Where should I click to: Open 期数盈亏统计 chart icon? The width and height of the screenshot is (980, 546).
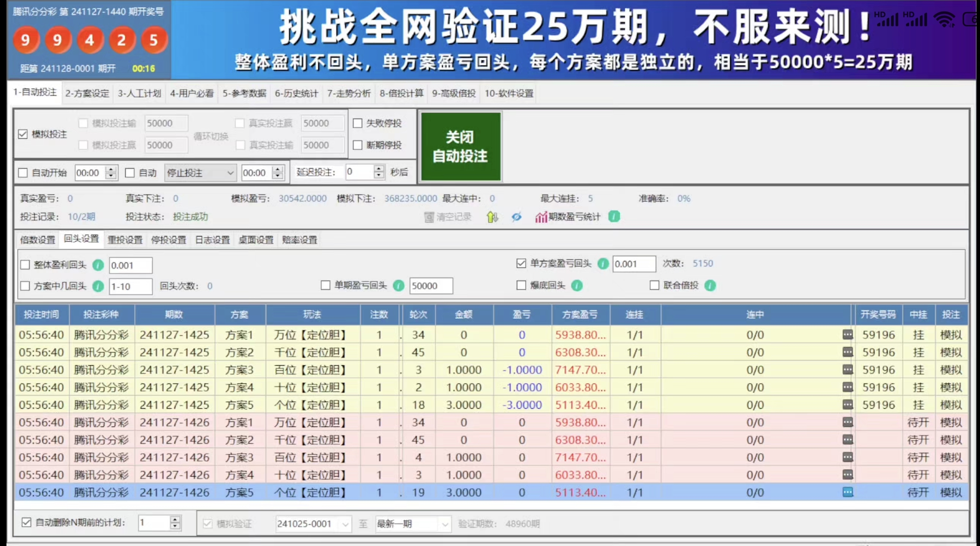pyautogui.click(x=541, y=217)
